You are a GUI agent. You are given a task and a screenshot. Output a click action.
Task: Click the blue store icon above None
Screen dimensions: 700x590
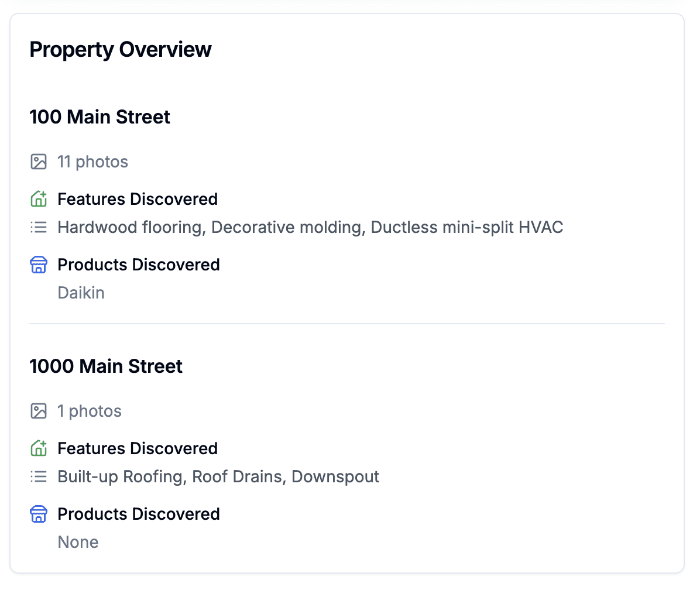pos(39,514)
